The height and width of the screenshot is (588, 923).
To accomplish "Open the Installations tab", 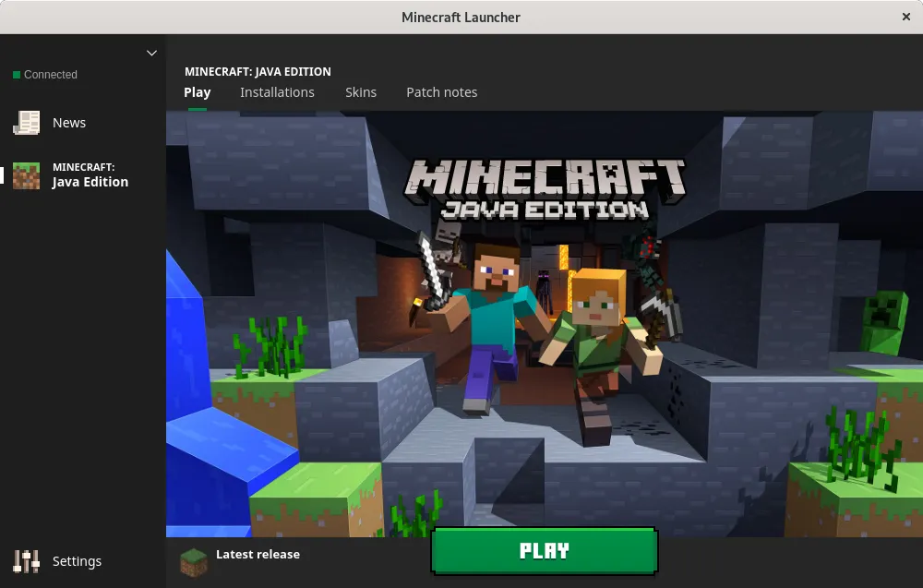I will coord(277,92).
